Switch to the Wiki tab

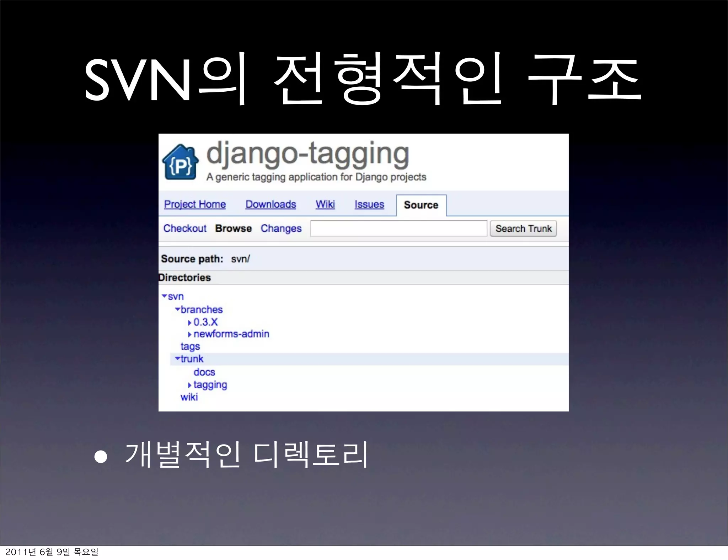click(x=325, y=204)
